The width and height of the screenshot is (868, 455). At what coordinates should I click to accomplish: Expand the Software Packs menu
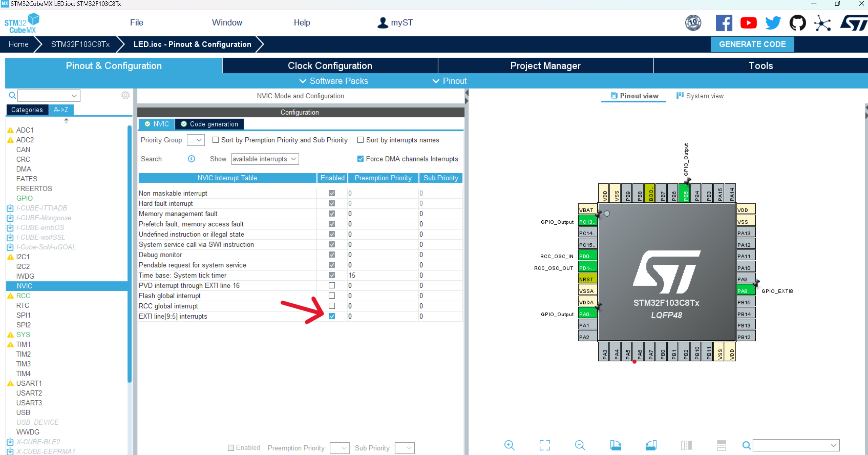click(x=334, y=81)
